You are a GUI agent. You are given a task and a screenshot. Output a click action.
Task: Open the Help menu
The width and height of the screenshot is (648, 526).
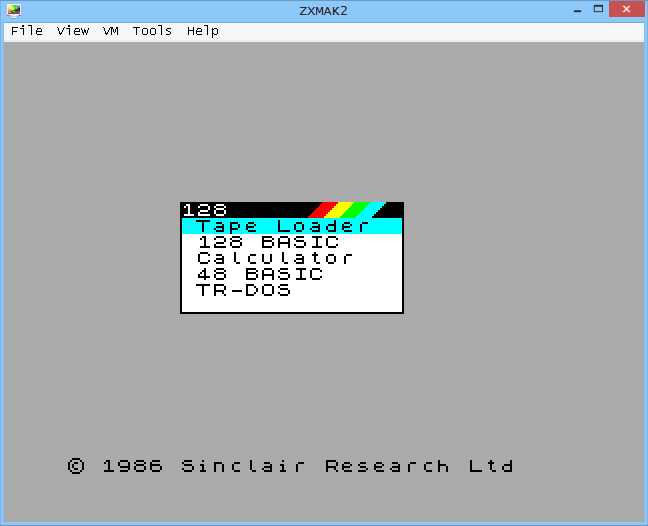[x=202, y=31]
